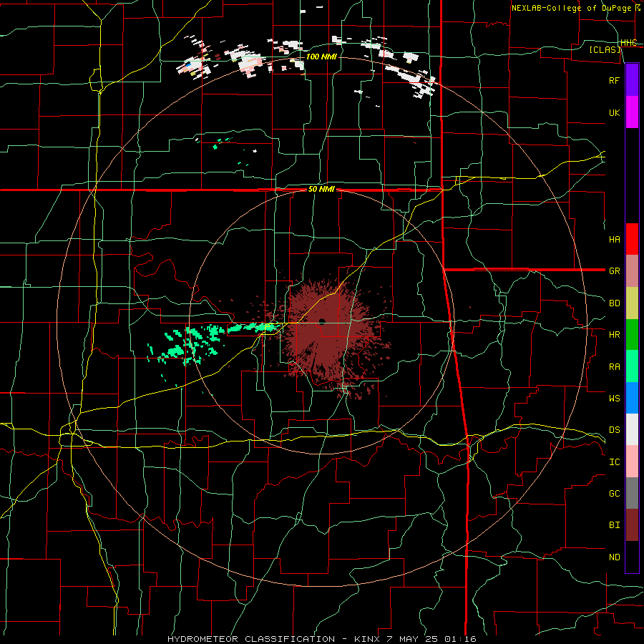The height and width of the screenshot is (644, 644).
Task: Select the BD yellow legend block
Action: [x=632, y=303]
